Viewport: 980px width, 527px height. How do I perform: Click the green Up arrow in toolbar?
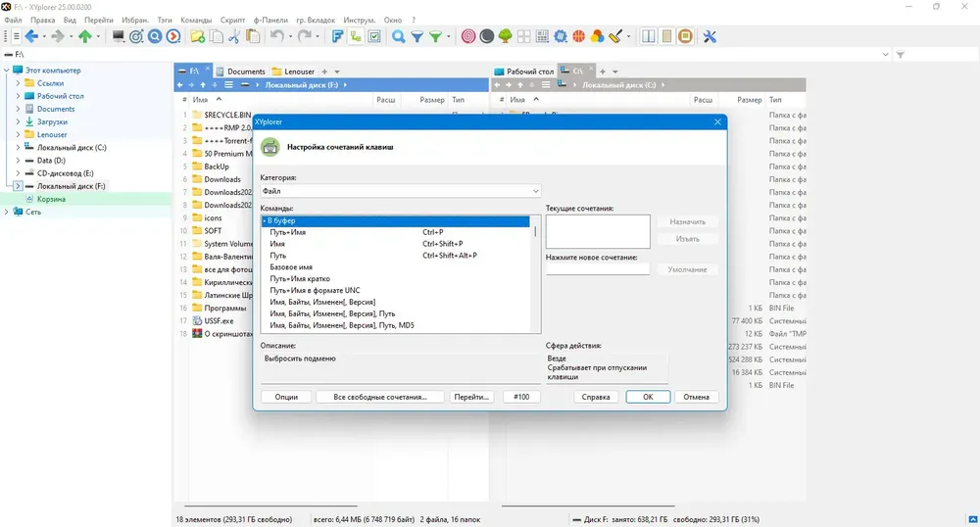pyautogui.click(x=85, y=37)
